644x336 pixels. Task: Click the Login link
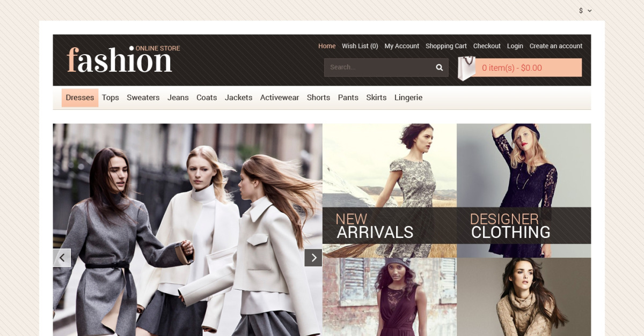coord(515,46)
